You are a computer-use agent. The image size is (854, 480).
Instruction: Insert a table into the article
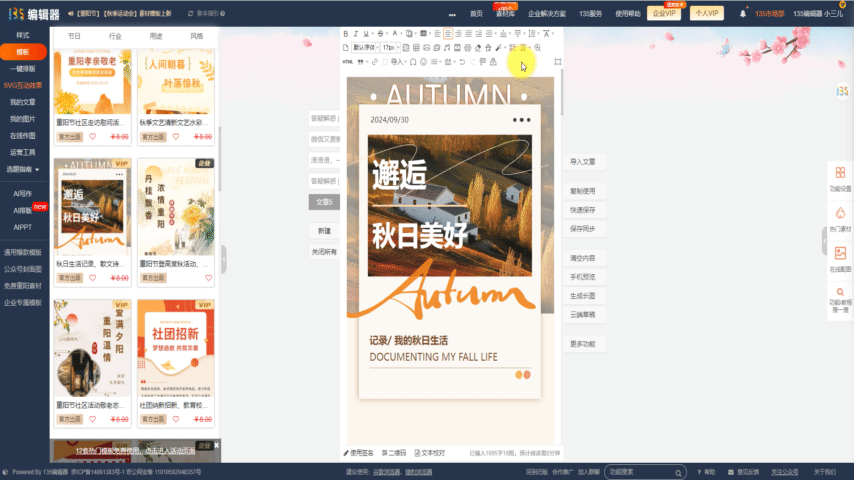point(416,48)
